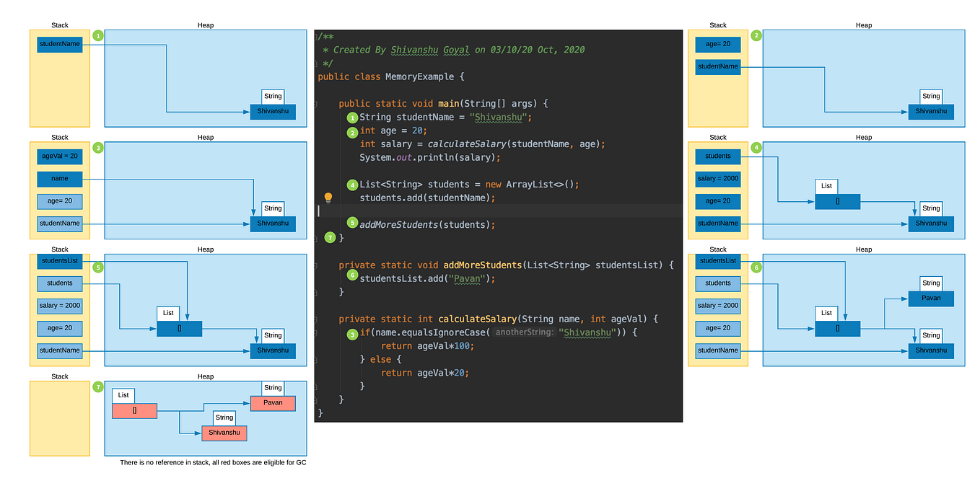Click step badge 6 inside the addMoreStudents method
The height and width of the screenshot is (486, 980).
[352, 274]
